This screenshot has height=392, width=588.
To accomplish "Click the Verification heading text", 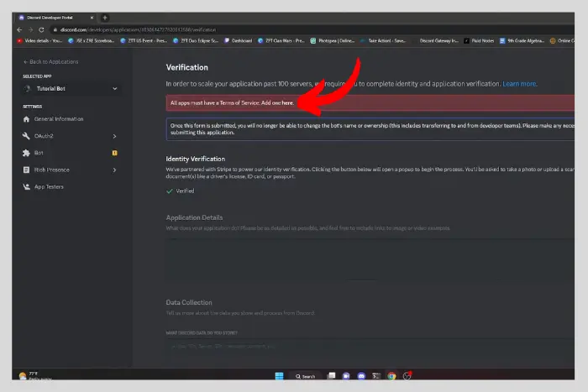I will point(186,67).
